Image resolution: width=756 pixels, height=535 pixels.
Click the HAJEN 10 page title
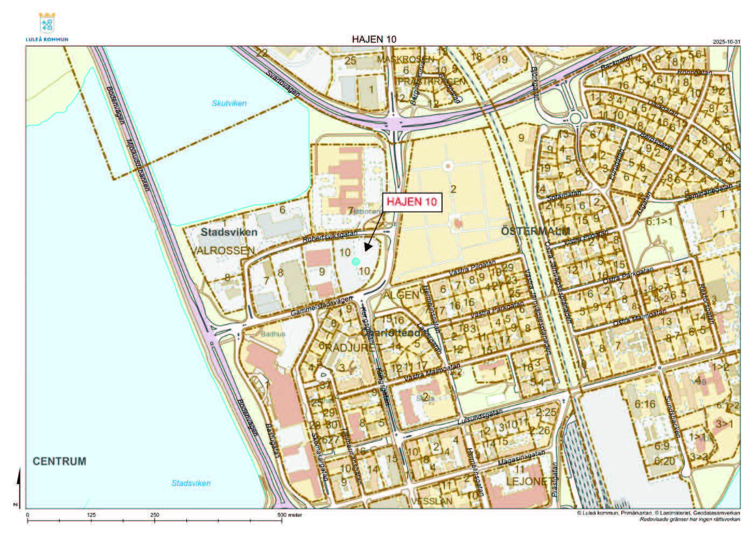tap(374, 39)
